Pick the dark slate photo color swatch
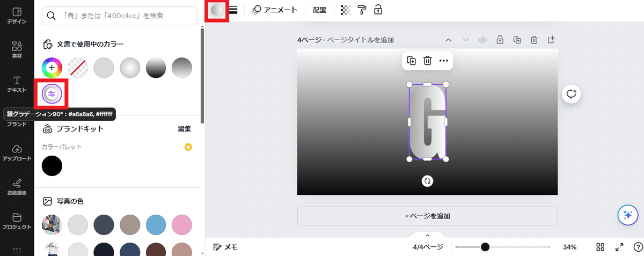The height and width of the screenshot is (256, 644). [x=104, y=224]
